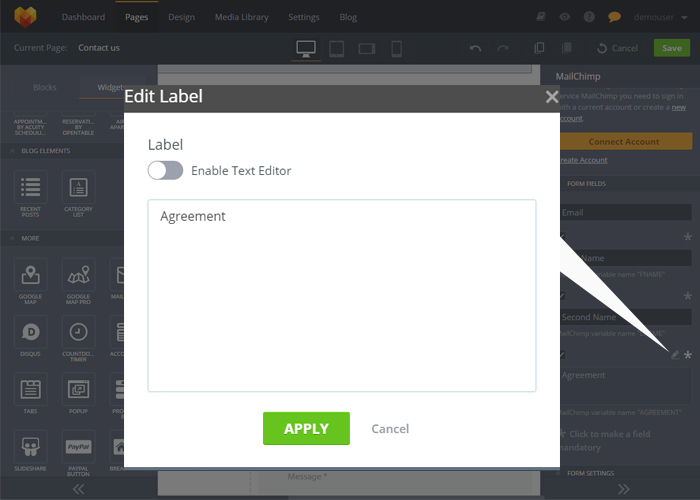
Task: Open the demouser account dropdown
Action: [x=660, y=17]
